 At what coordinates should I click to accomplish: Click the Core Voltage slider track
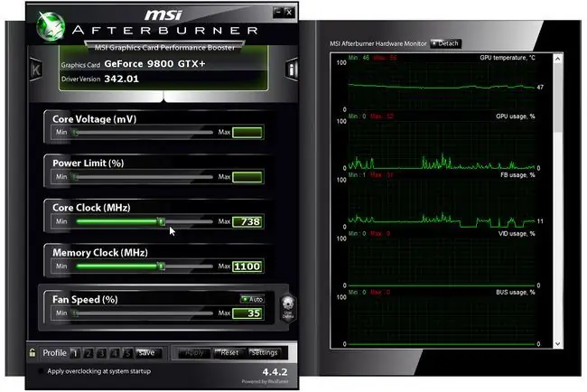144,132
